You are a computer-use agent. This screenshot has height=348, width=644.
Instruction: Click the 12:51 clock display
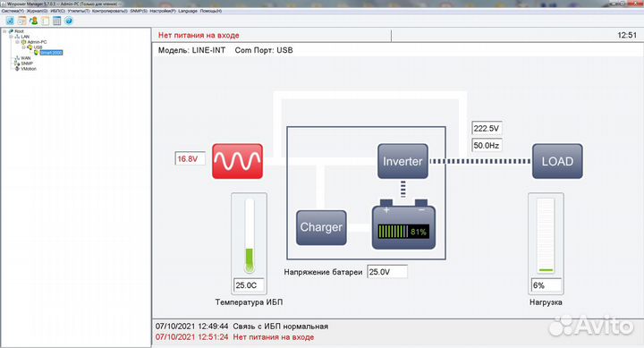[x=627, y=35]
